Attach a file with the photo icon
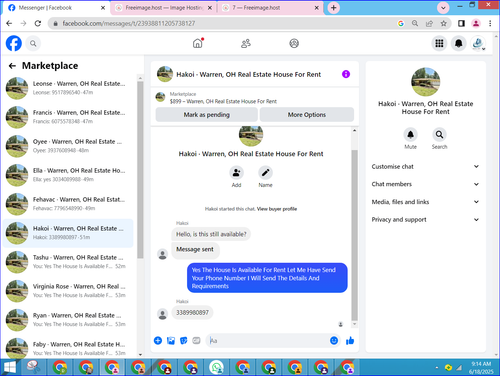Viewport: 500px width, 376px height. tap(171, 341)
